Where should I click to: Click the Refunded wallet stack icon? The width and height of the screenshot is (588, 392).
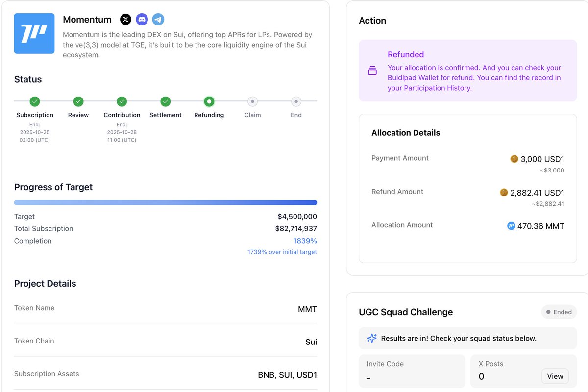(x=372, y=71)
